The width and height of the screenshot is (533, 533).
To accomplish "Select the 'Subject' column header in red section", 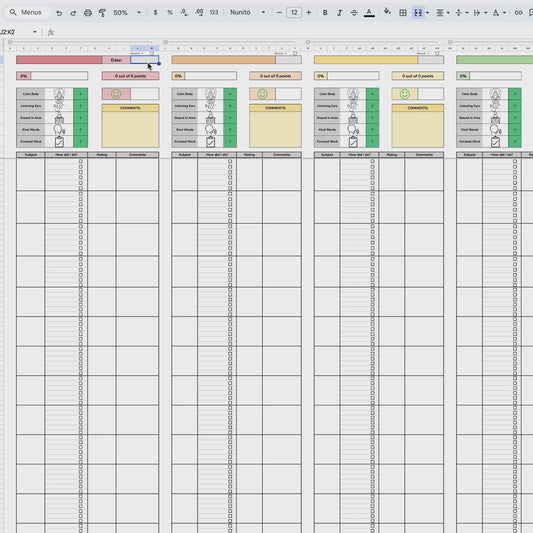I will pyautogui.click(x=31, y=155).
